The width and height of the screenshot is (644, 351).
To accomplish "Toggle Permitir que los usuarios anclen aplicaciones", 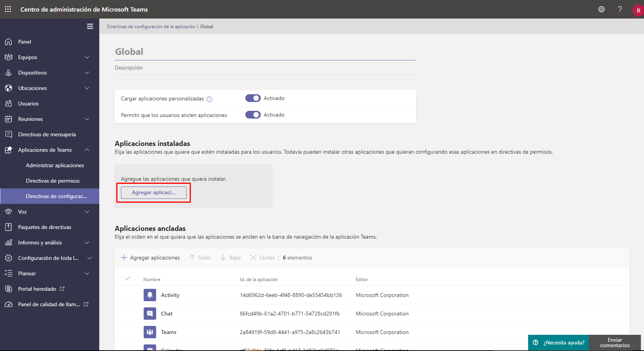I will [253, 115].
